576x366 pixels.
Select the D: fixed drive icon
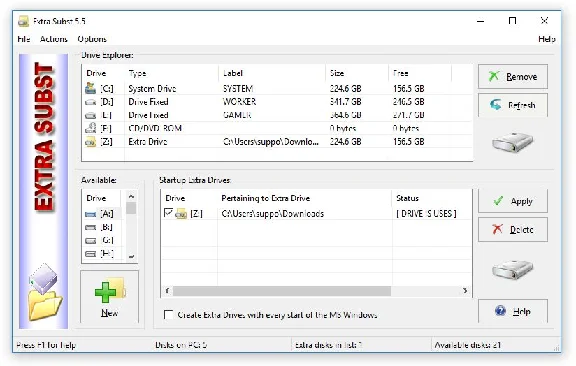(90, 102)
